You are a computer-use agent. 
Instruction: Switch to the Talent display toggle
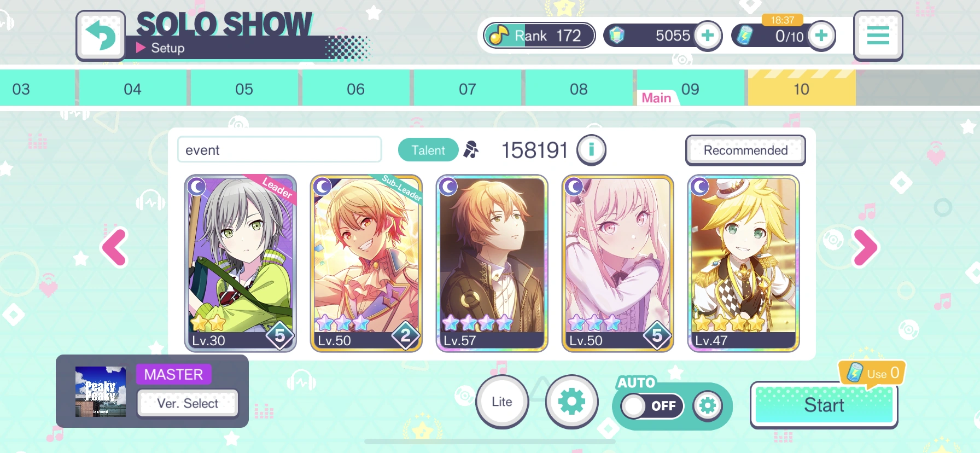click(x=428, y=150)
